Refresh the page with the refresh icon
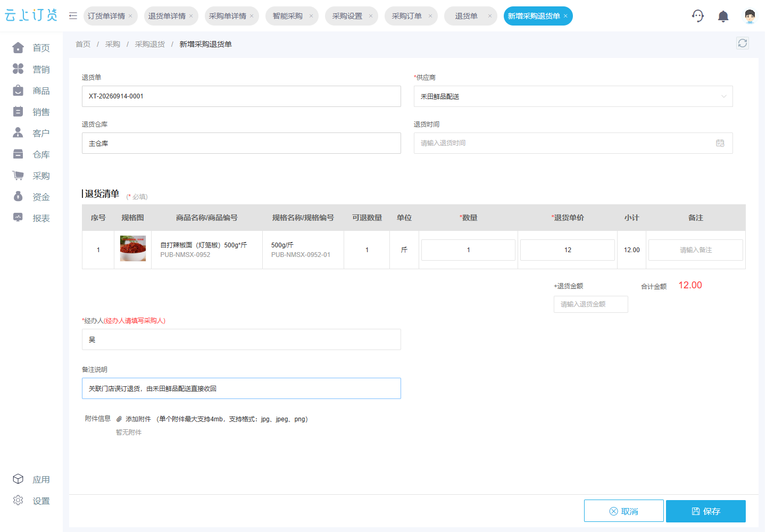 743,43
